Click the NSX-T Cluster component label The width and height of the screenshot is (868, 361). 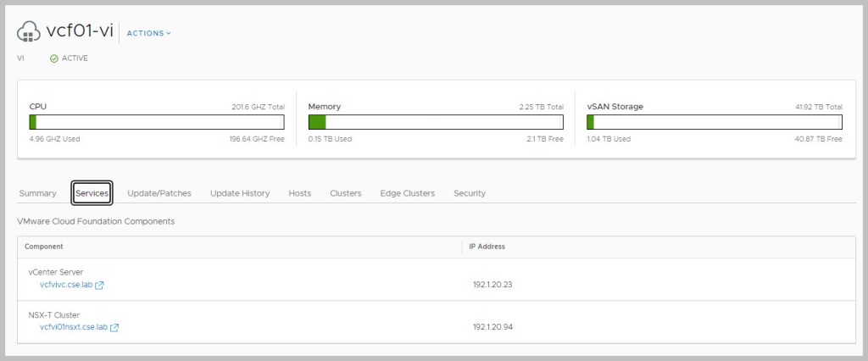[x=53, y=315]
